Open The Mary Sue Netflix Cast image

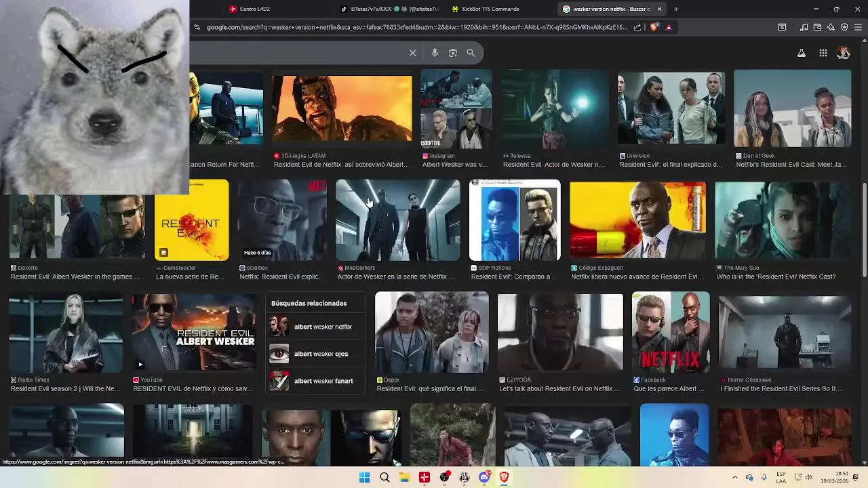point(783,220)
